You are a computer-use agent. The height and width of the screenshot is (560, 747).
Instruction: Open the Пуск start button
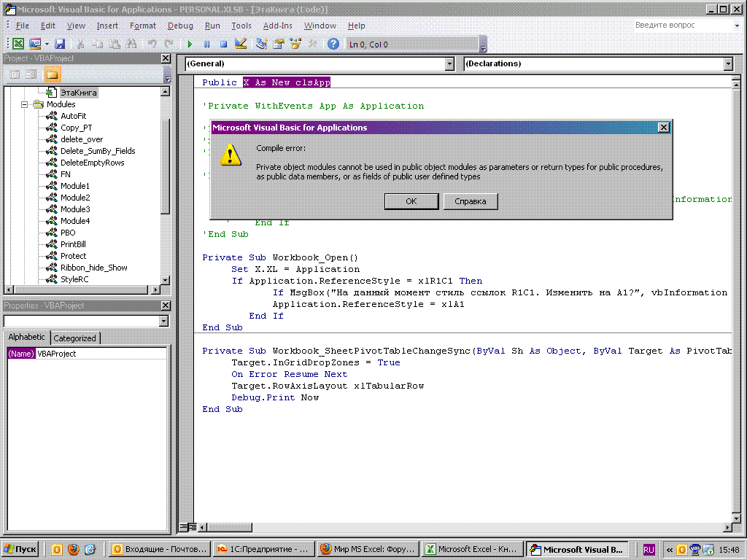[x=20, y=550]
